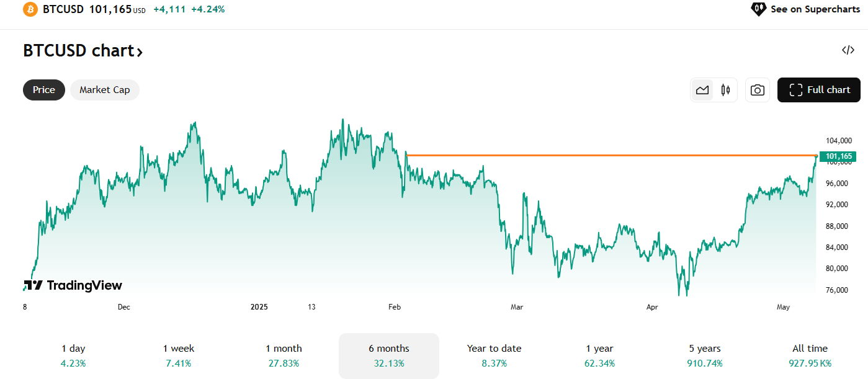The height and width of the screenshot is (379, 868).
Task: Switch to area chart style
Action: (702, 90)
